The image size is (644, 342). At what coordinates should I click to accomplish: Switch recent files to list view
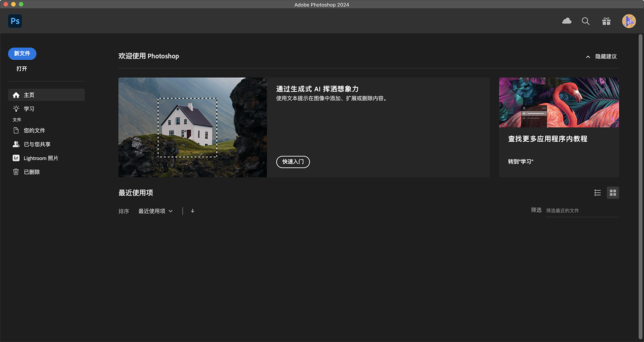pos(598,192)
